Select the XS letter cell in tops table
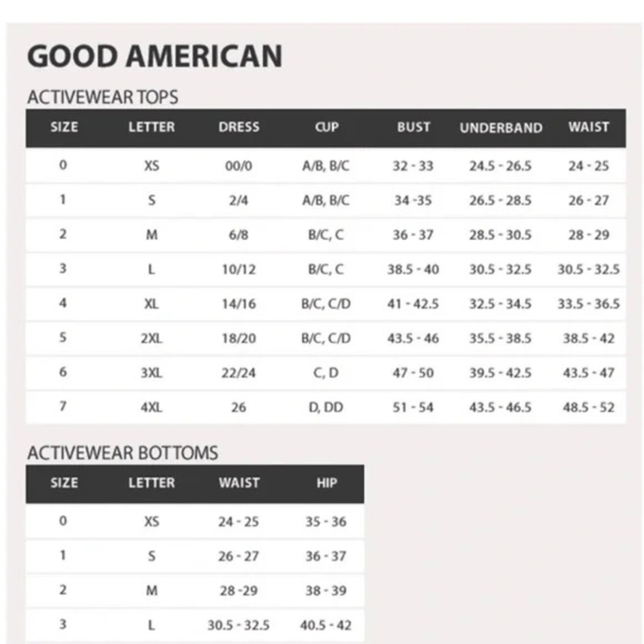This screenshot has width=644, height=644. pyautogui.click(x=152, y=166)
